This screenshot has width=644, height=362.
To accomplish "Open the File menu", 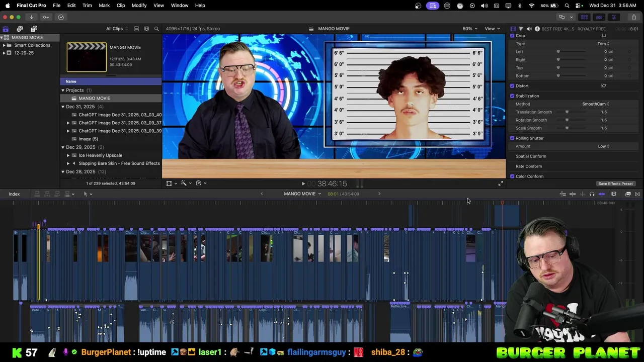I will pos(56,6).
